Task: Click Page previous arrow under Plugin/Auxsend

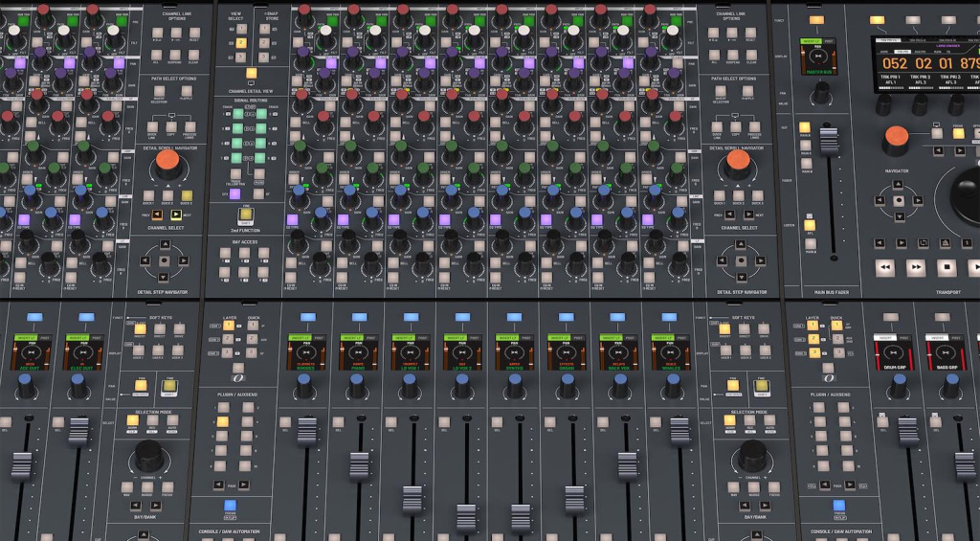Action: click(x=218, y=486)
